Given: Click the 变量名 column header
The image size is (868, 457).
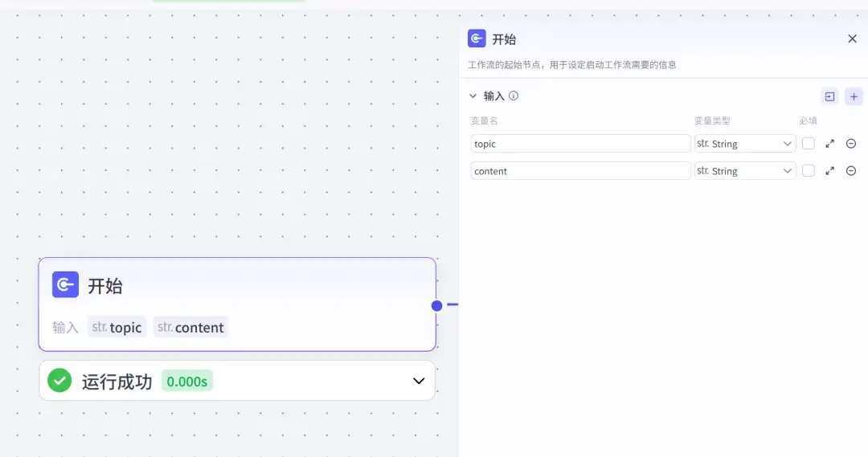Looking at the screenshot, I should click(x=485, y=120).
